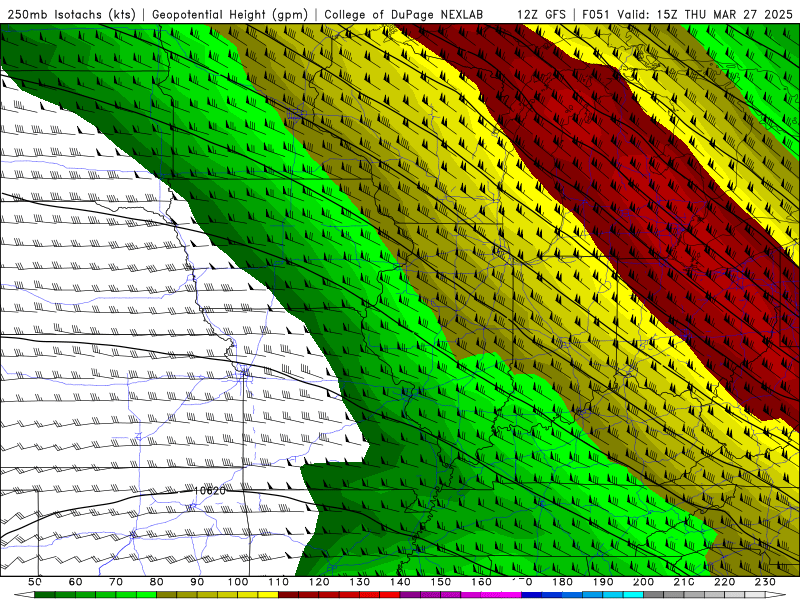This screenshot has width=800, height=600.
Task: Click the 'Geopotential Height (gpm)' header text
Action: coord(230,14)
